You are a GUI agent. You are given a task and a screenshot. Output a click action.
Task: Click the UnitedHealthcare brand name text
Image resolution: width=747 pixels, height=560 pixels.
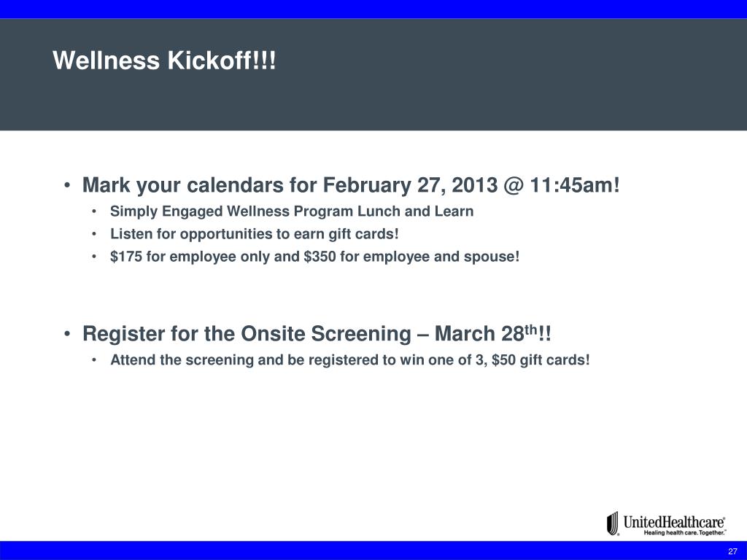(x=674, y=522)
